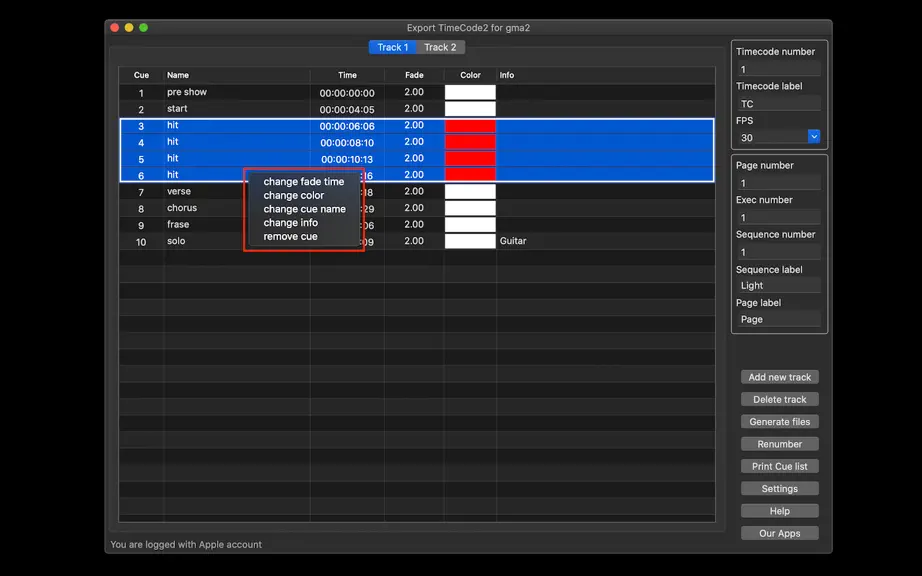Select 'remove cue' in the context menu
The width and height of the screenshot is (922, 576).
[290, 236]
